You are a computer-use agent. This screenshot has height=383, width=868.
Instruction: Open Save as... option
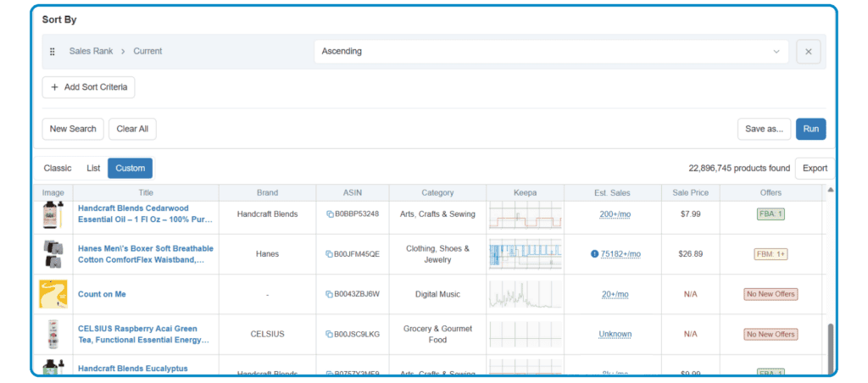pos(764,129)
